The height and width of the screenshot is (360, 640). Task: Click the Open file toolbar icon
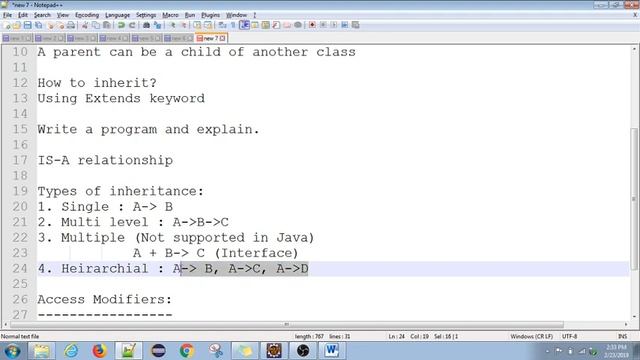(17, 25)
